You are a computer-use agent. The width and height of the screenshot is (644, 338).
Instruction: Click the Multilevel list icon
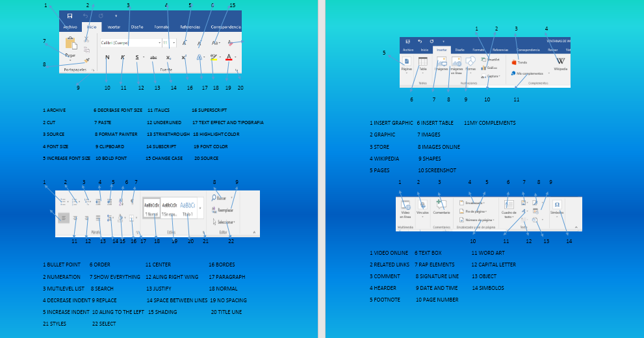86,201
